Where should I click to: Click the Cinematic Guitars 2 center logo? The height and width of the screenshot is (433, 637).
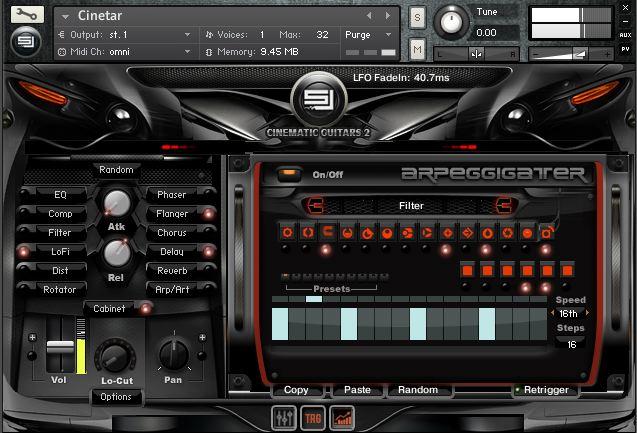318,101
